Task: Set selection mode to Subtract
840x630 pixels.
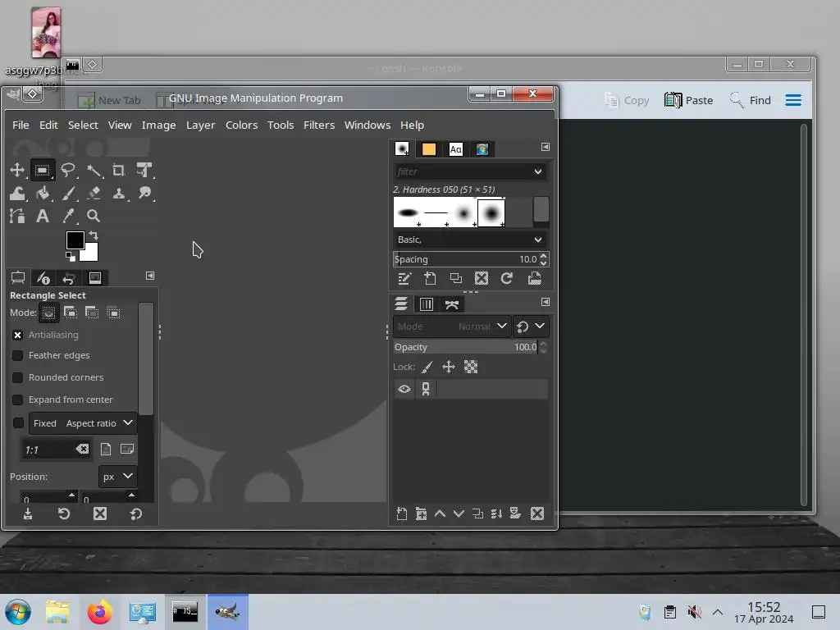Action: tap(92, 313)
